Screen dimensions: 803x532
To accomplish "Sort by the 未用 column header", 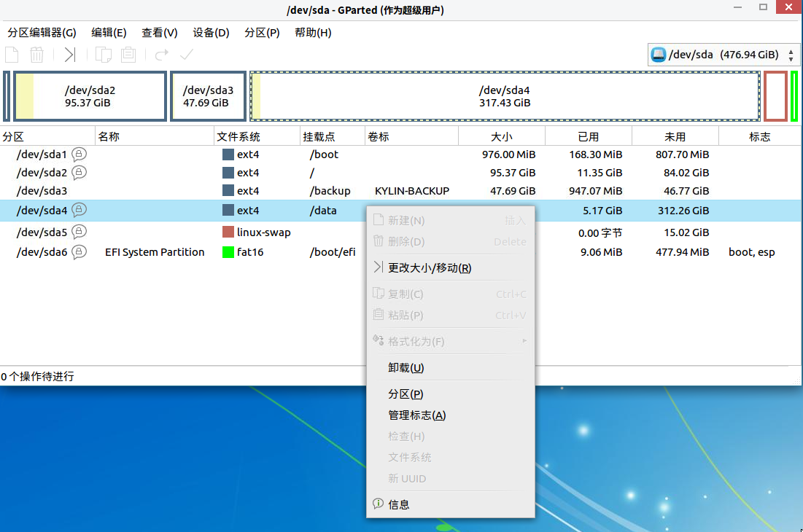I will 675,136.
